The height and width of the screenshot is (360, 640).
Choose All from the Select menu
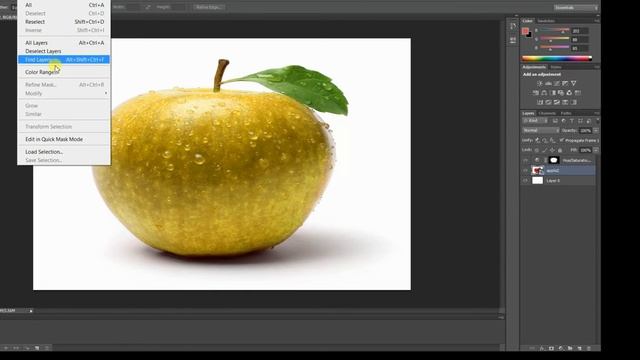[x=64, y=5]
